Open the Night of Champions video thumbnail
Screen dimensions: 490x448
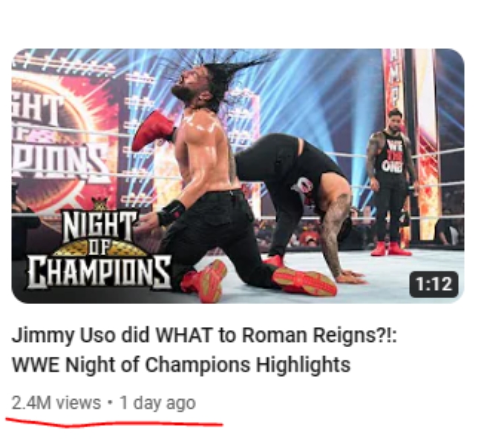coord(238,176)
